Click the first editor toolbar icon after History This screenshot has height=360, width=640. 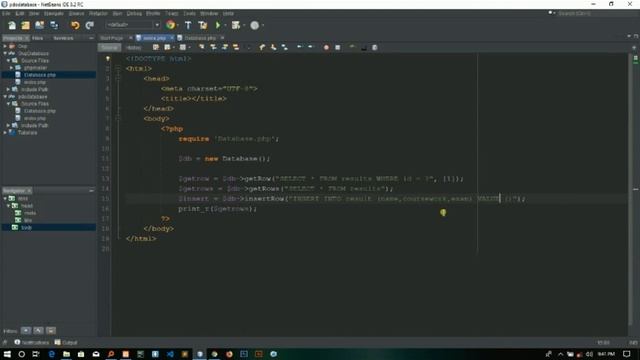pos(156,47)
